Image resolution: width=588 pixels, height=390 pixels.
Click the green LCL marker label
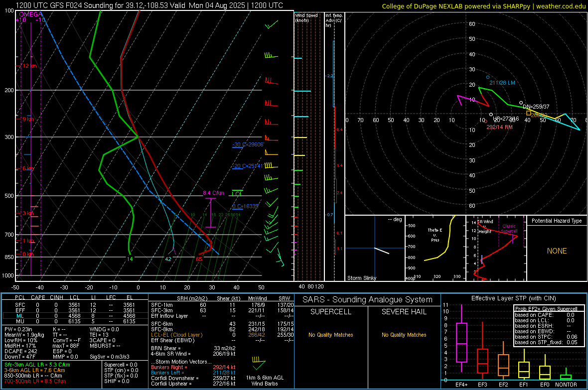point(237,193)
